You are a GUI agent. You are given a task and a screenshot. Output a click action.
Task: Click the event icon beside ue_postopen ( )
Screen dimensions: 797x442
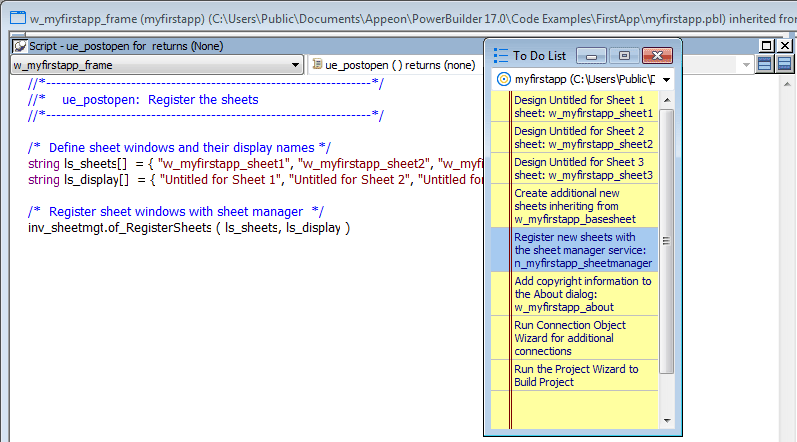317,65
